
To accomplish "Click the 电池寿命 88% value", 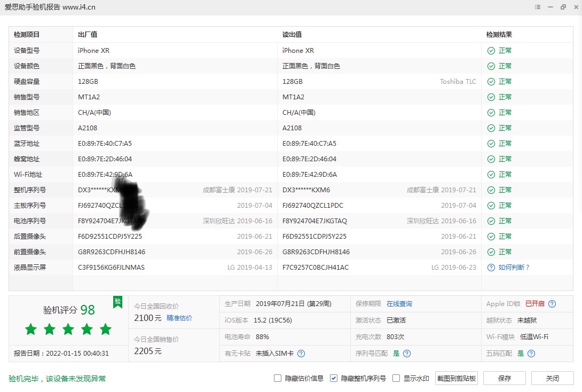I will pos(262,337).
